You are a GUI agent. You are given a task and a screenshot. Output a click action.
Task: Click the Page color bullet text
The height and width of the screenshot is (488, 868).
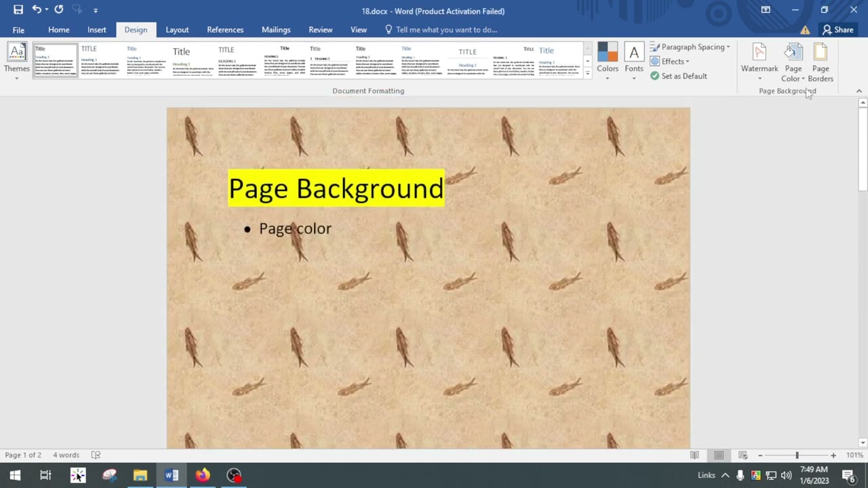[295, 228]
